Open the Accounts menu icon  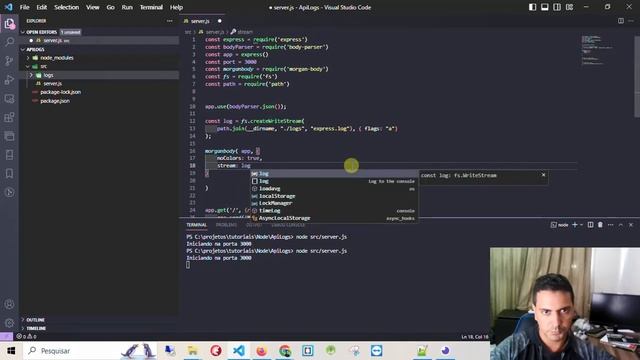(x=9, y=304)
